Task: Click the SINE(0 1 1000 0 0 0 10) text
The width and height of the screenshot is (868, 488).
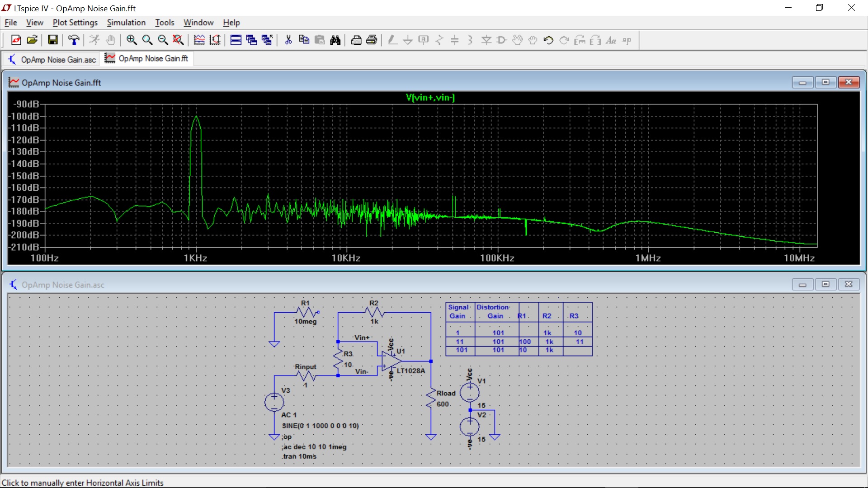Action: 320,426
